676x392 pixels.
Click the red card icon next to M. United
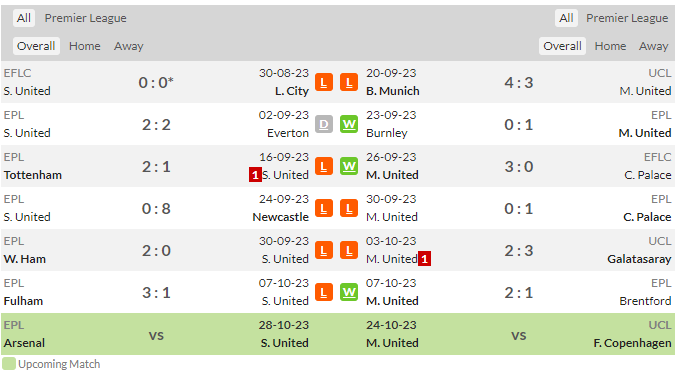[x=424, y=259]
